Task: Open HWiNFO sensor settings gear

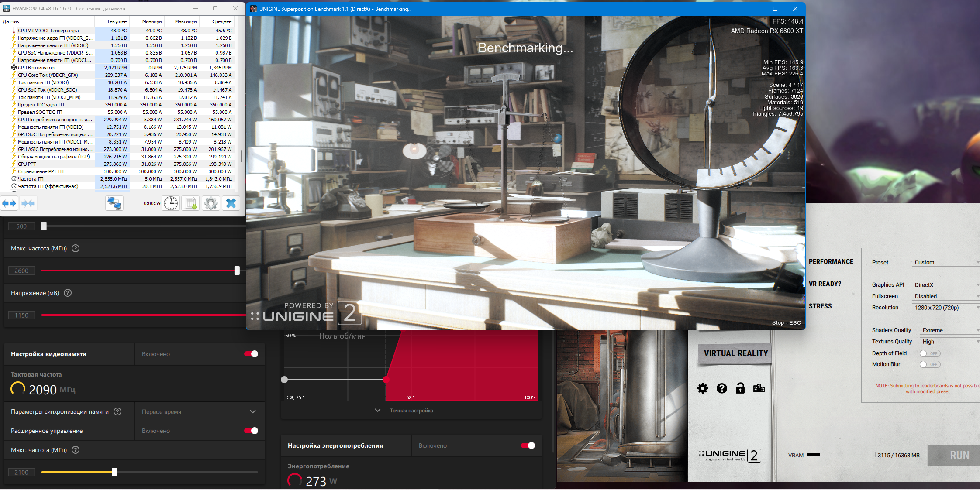Action: click(x=211, y=203)
